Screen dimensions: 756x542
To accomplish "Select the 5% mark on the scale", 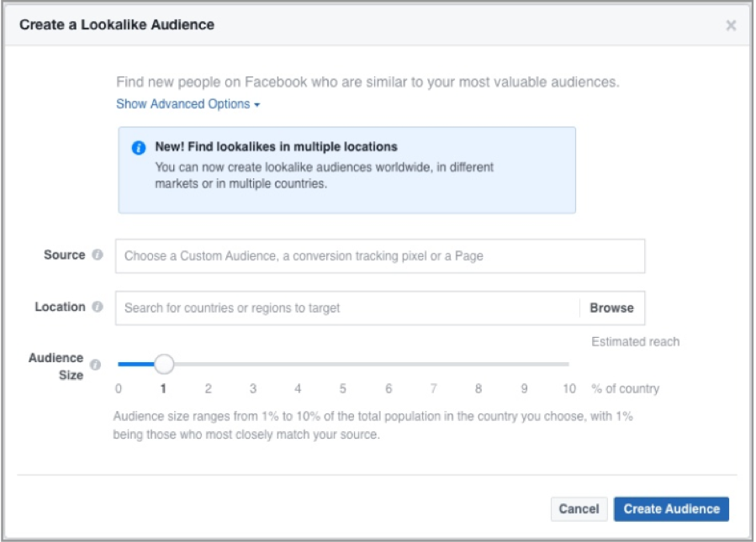I will click(x=343, y=364).
